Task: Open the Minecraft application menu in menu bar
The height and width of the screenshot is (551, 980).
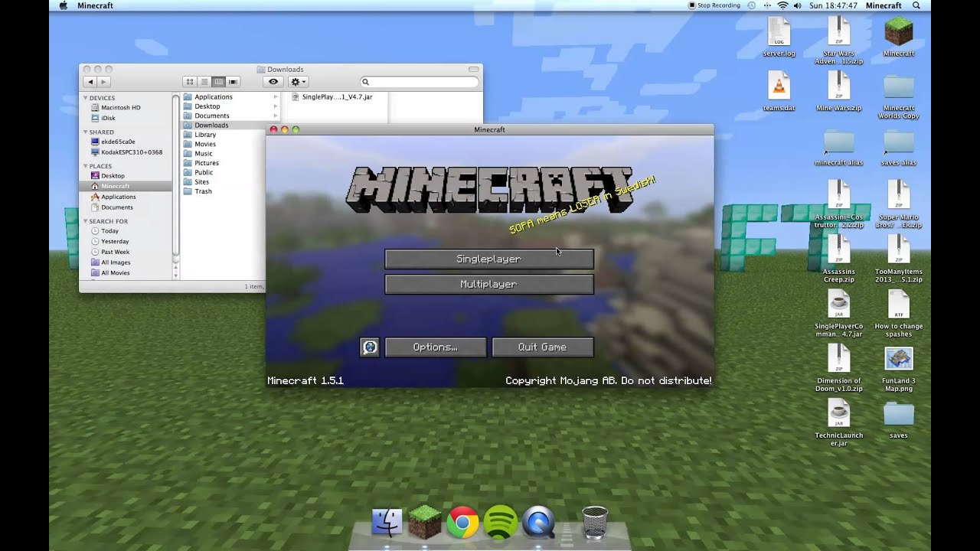Action: pyautogui.click(x=95, y=5)
